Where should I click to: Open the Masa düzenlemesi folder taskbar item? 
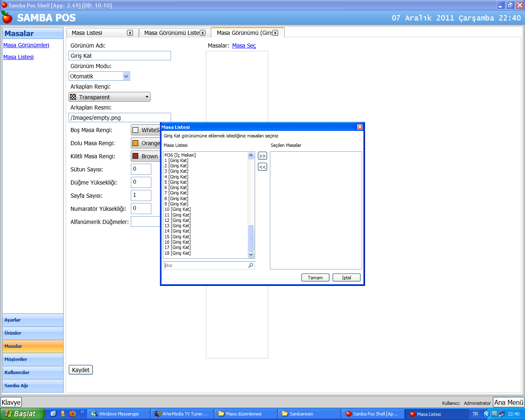246,414
